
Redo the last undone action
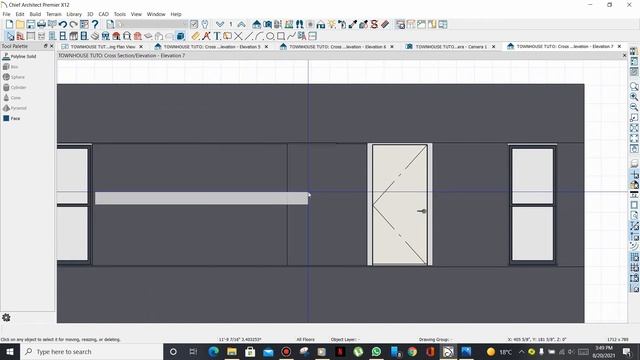(73, 24)
